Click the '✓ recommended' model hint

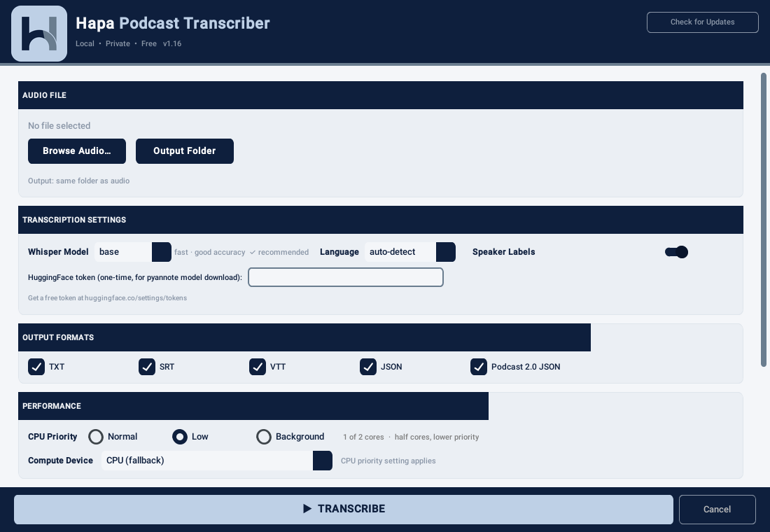point(279,252)
